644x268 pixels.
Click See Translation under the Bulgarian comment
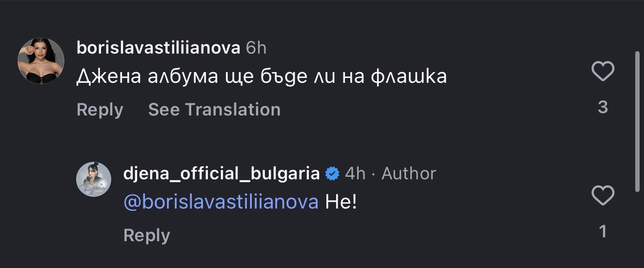(x=214, y=110)
